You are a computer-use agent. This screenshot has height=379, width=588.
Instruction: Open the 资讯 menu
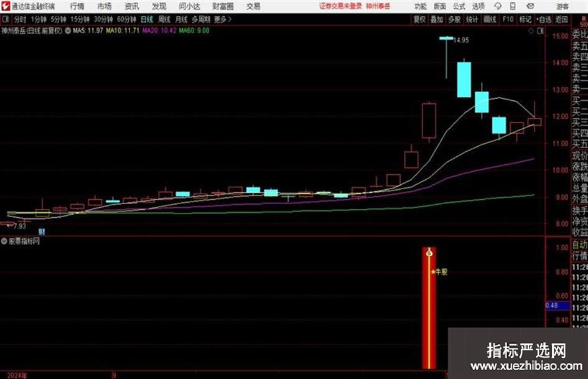pos(132,6)
